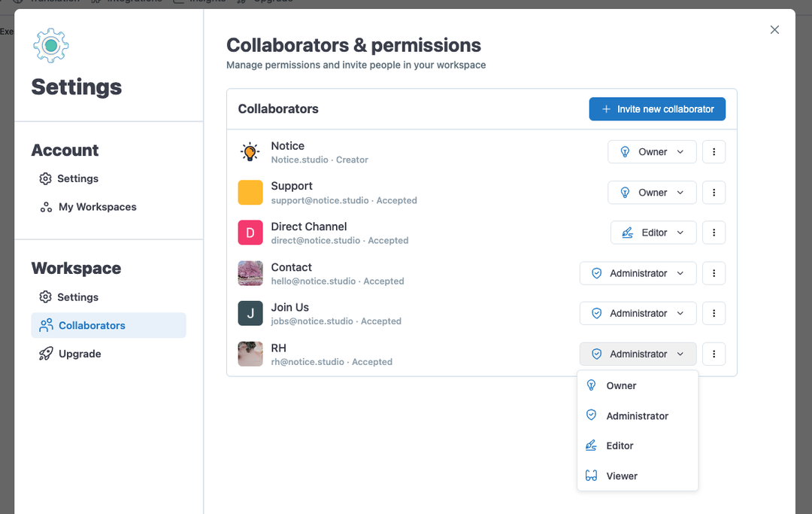Click the Support yellow avatar

(x=250, y=193)
